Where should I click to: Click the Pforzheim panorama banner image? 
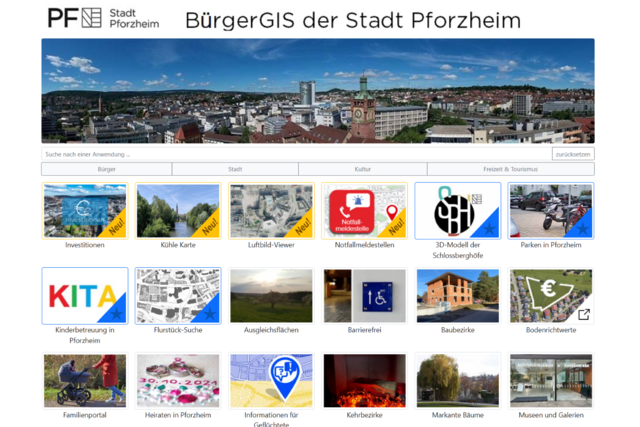(318, 91)
